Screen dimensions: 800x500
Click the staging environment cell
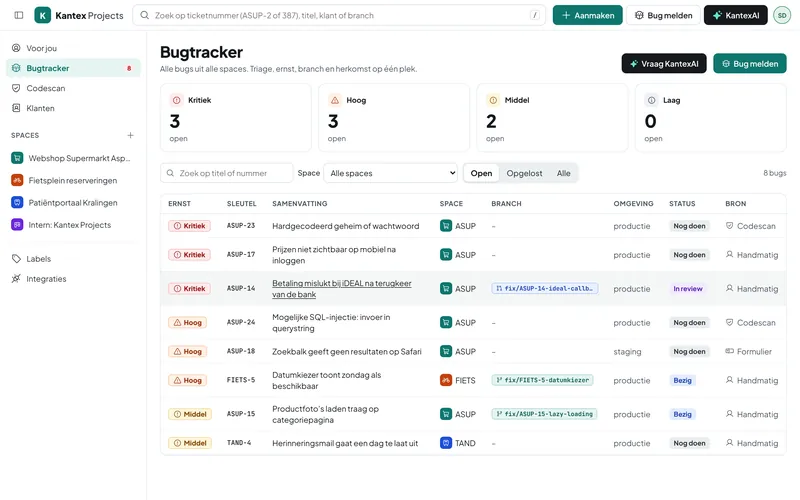pyautogui.click(x=627, y=352)
